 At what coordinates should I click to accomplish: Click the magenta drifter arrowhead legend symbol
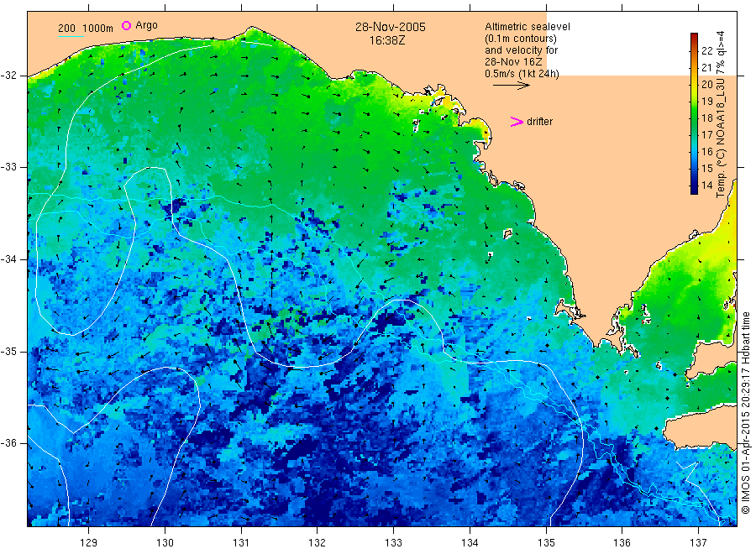click(517, 122)
